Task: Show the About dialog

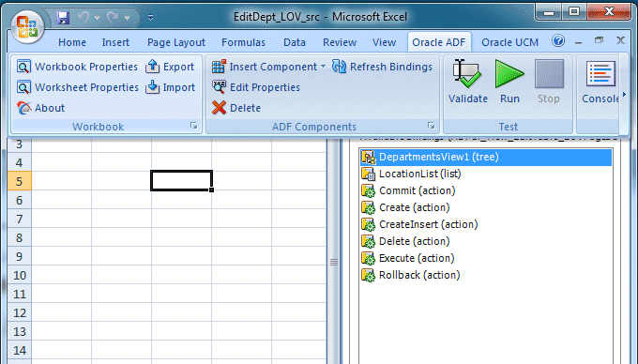Action: point(40,108)
